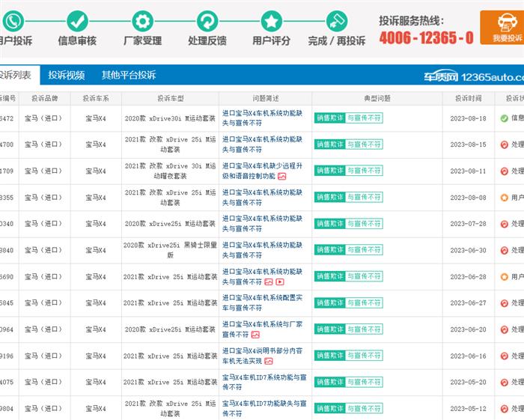Viewport: 524px width, 420px height.
Task: Click the date cell 2023-06-27
Action: point(468,303)
